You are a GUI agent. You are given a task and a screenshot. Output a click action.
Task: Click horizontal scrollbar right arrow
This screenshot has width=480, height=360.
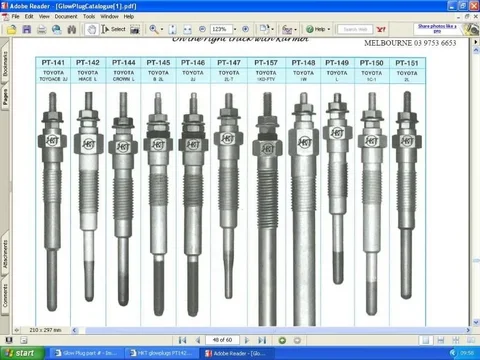click(x=468, y=330)
